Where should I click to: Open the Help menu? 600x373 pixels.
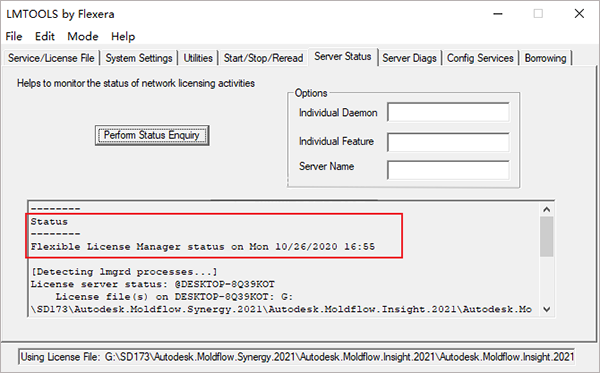[123, 36]
